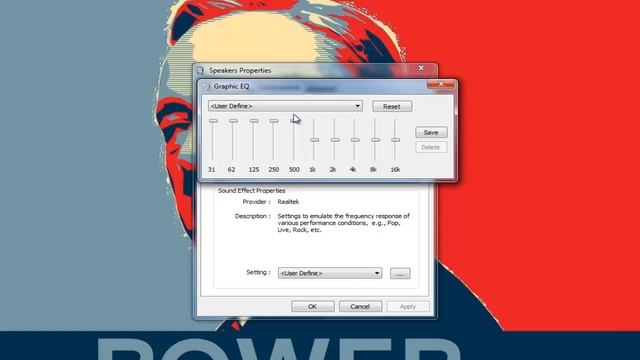
Task: Click the Reset button in Graphic EQ
Action: pos(392,107)
